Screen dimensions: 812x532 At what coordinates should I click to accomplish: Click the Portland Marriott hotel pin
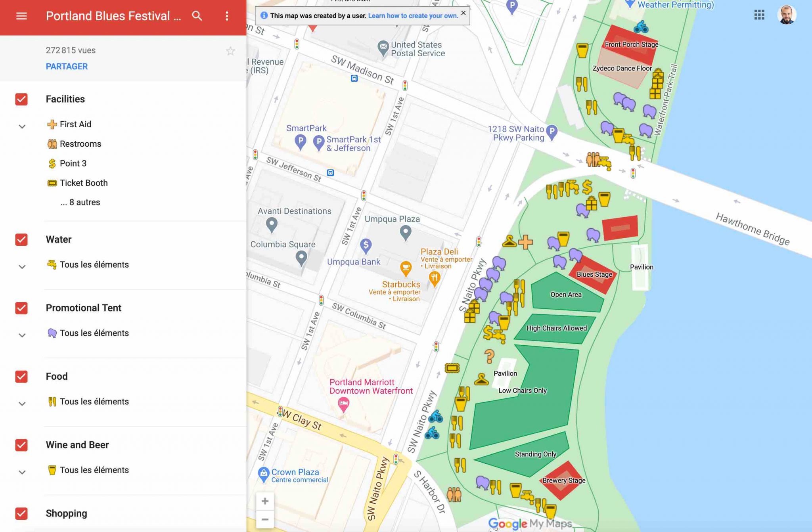[x=343, y=405]
